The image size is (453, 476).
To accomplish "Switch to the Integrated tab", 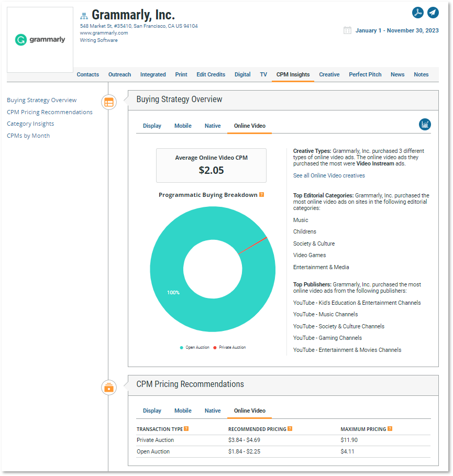I will [x=153, y=74].
